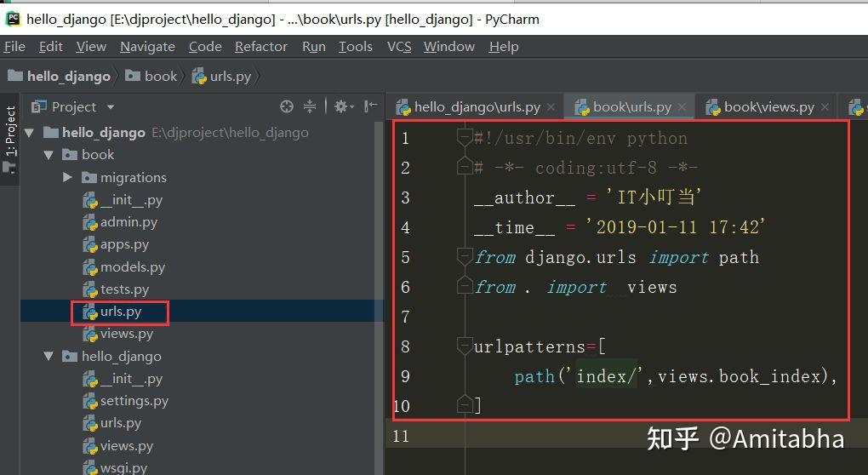868x475 pixels.
Task: Switch to the hello_django\urls.py tab
Action: pyautogui.click(x=477, y=107)
